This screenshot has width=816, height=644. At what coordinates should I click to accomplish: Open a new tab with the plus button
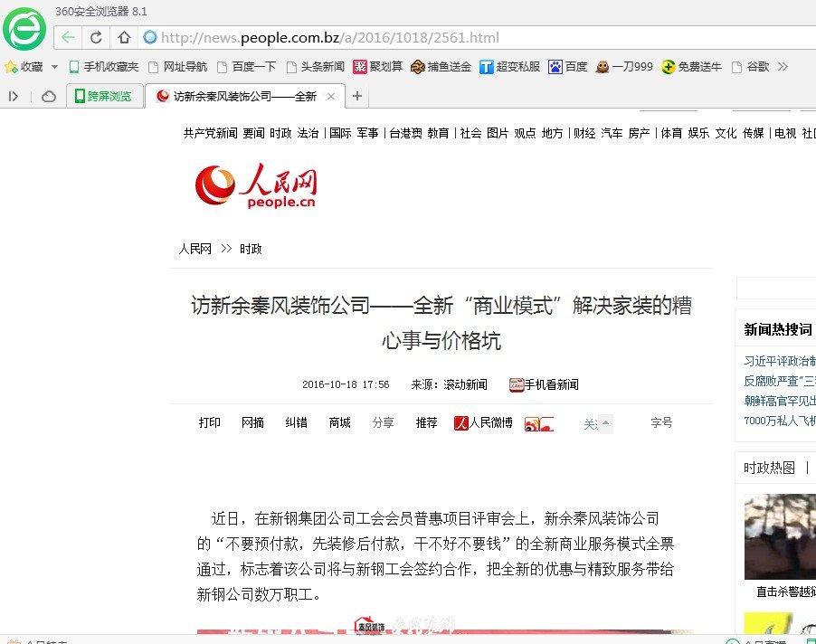coord(357,96)
